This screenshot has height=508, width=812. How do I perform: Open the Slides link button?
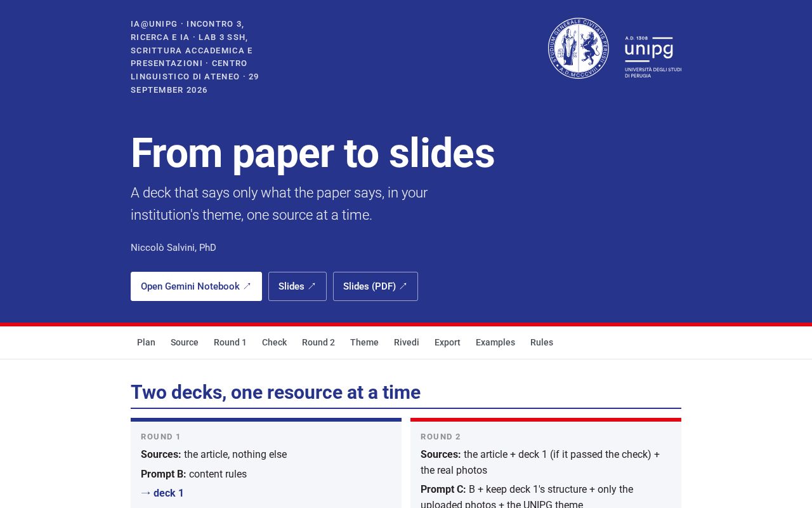(x=298, y=286)
